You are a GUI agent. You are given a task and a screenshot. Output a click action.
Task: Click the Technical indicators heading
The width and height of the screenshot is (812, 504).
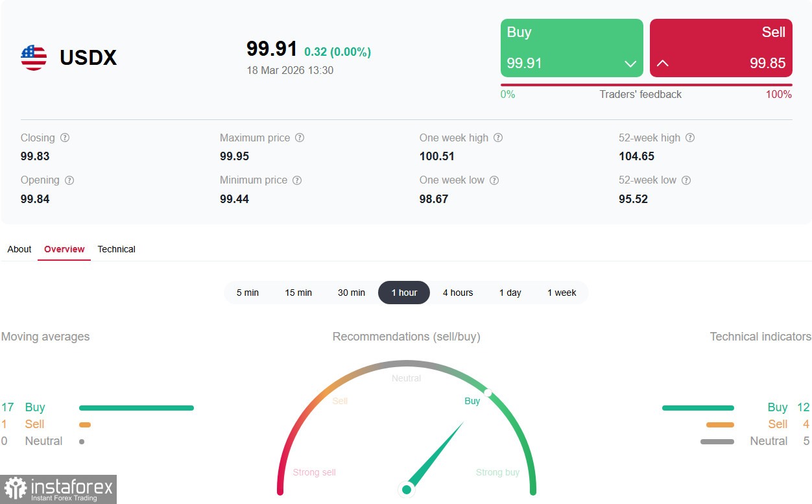click(761, 337)
